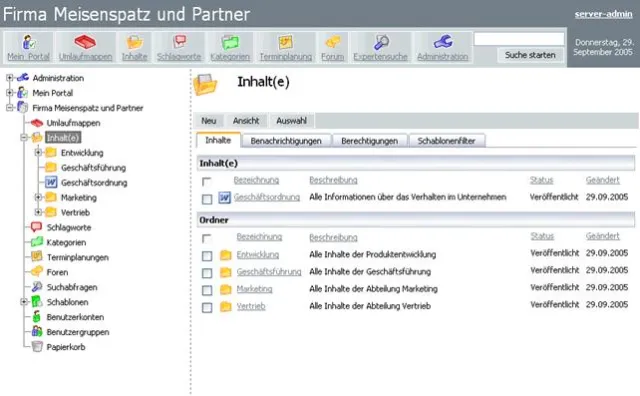The width and height of the screenshot is (640, 396).
Task: Click folder icon in Entwicklung table row
Action: [x=225, y=255]
